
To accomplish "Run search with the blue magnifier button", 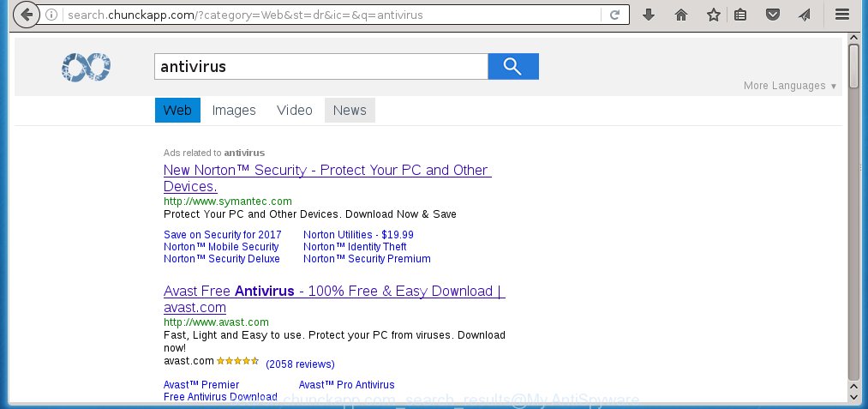I will (513, 67).
